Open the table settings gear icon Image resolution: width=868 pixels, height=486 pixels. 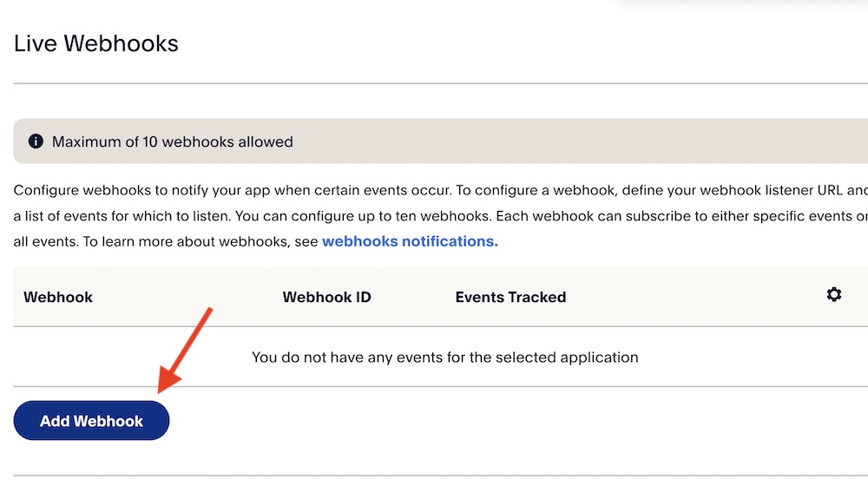(834, 295)
